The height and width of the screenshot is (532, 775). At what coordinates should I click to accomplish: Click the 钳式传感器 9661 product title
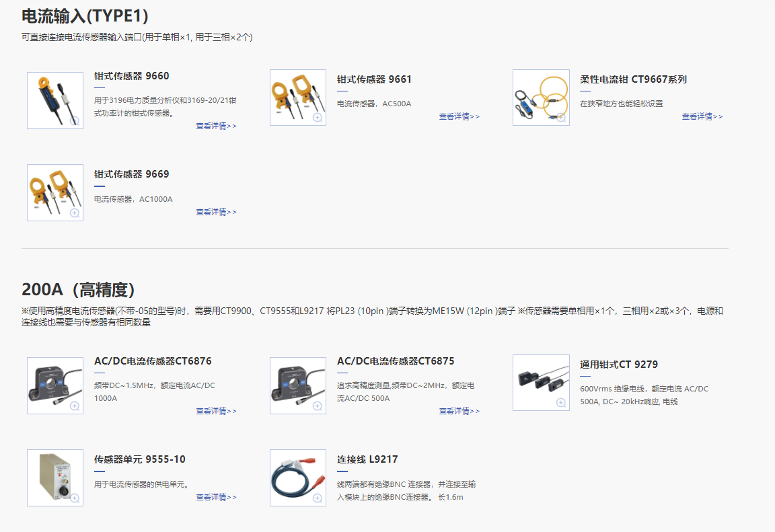point(374,79)
